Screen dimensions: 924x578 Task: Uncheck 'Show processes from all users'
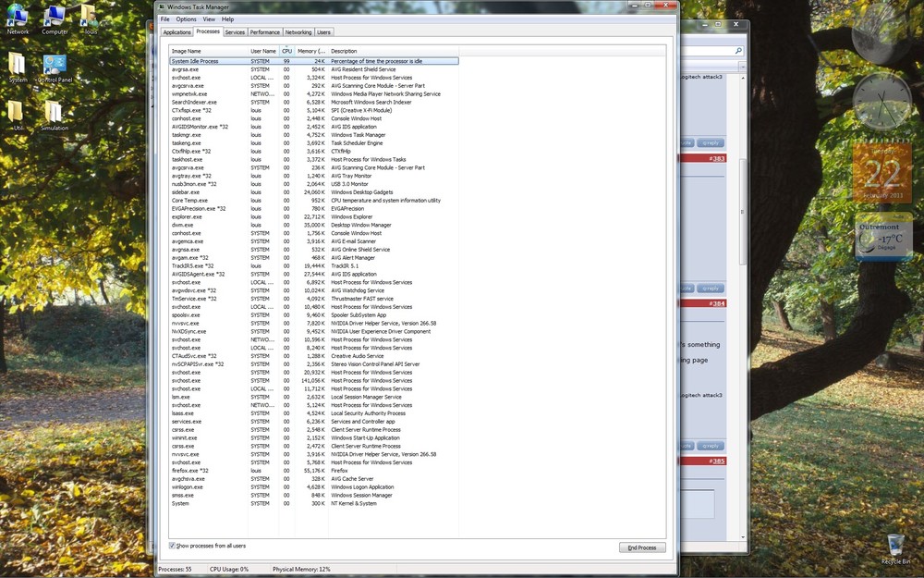pos(170,546)
